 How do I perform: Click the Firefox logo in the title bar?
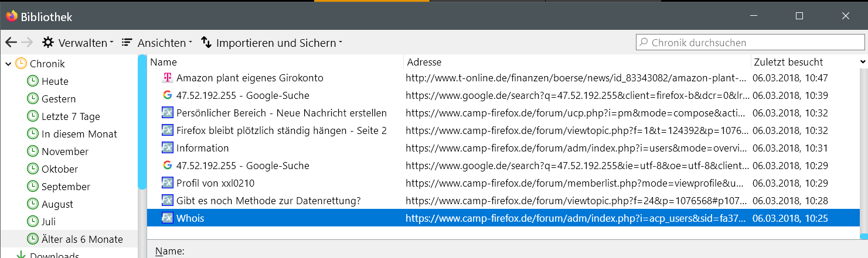[x=12, y=16]
